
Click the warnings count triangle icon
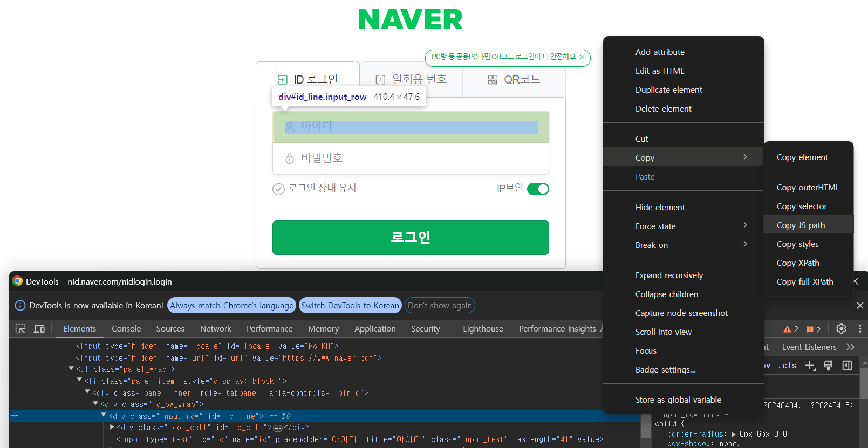click(x=787, y=329)
